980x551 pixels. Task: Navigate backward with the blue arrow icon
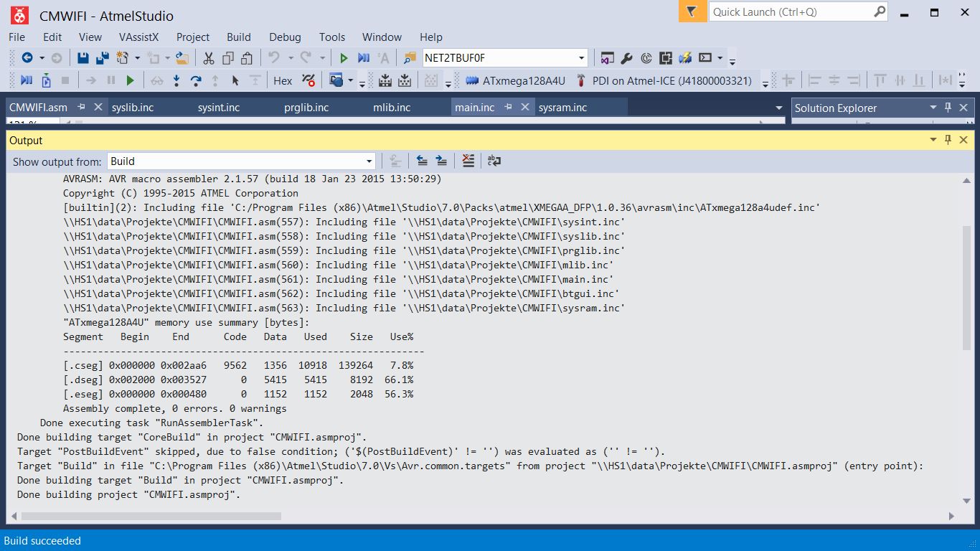[x=27, y=58]
